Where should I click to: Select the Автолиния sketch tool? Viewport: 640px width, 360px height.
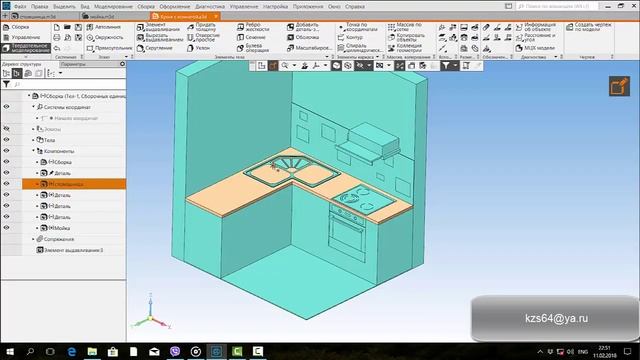104,27
